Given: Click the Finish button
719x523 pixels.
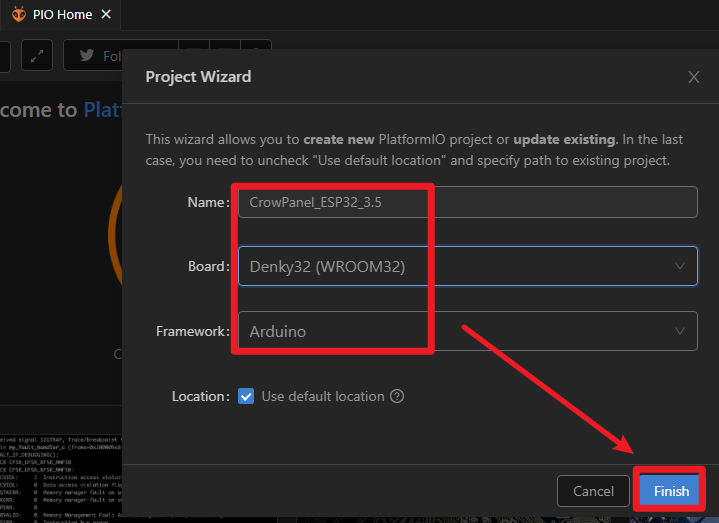Looking at the screenshot, I should click(x=671, y=491).
